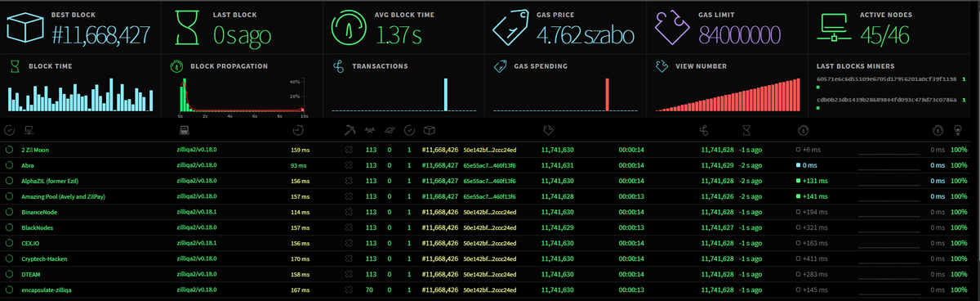This screenshot has height=301, width=980.
Task: Sort by last block cube icon
Action: (430, 129)
